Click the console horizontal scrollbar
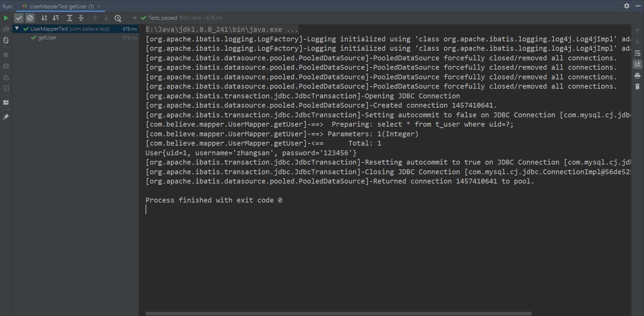644x316 pixels. (x=338, y=314)
